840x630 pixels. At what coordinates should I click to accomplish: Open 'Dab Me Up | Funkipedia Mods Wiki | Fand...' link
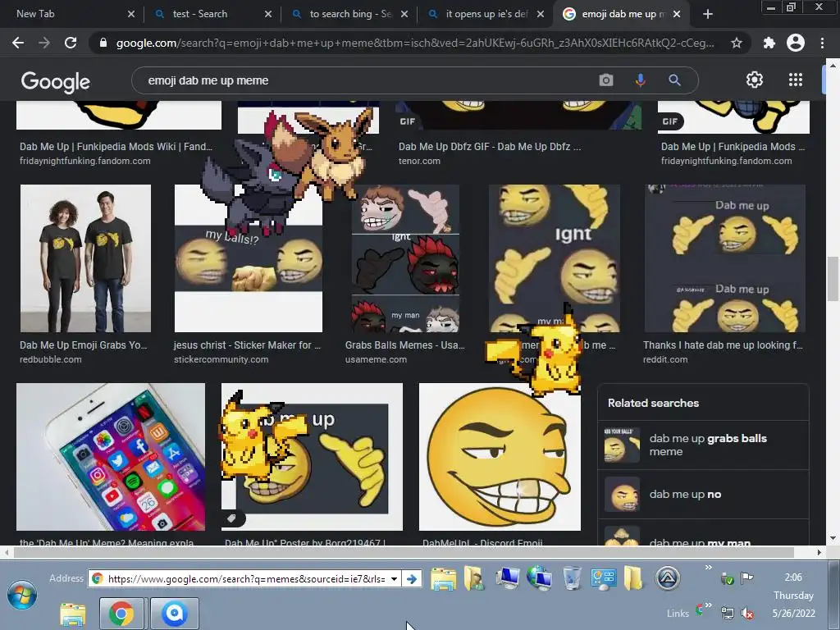click(116, 147)
